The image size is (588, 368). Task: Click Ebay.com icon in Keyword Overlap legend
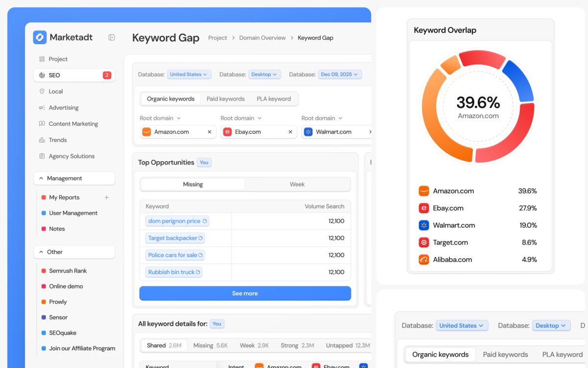click(424, 208)
